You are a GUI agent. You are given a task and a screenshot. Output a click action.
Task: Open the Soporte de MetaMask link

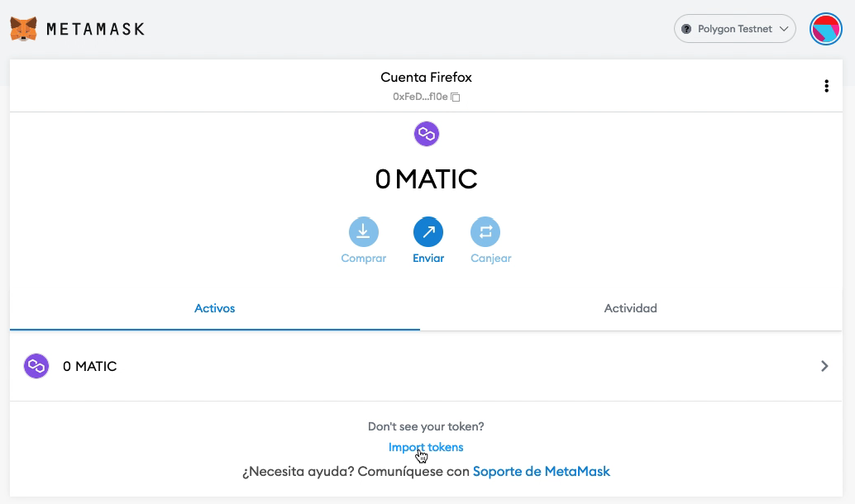(542, 471)
